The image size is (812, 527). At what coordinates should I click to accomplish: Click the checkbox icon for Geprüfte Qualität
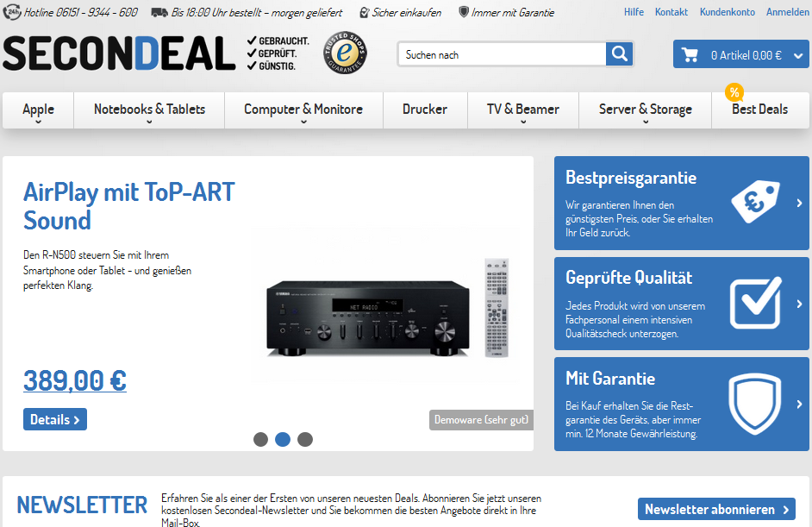point(756,302)
